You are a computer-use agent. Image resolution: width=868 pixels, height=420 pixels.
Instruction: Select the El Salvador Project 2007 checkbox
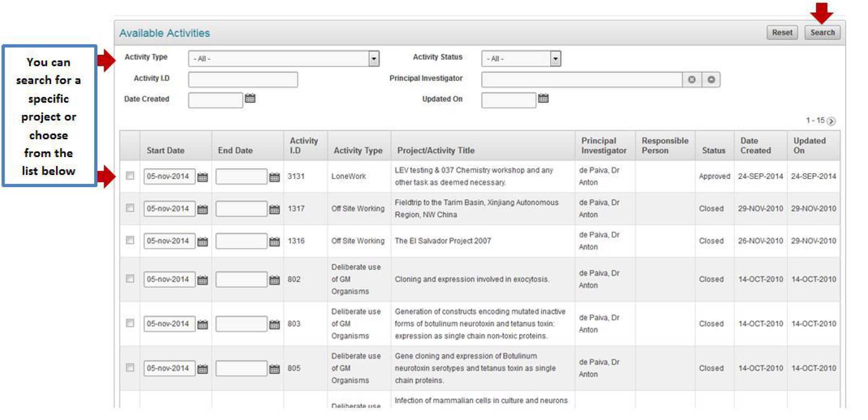130,240
